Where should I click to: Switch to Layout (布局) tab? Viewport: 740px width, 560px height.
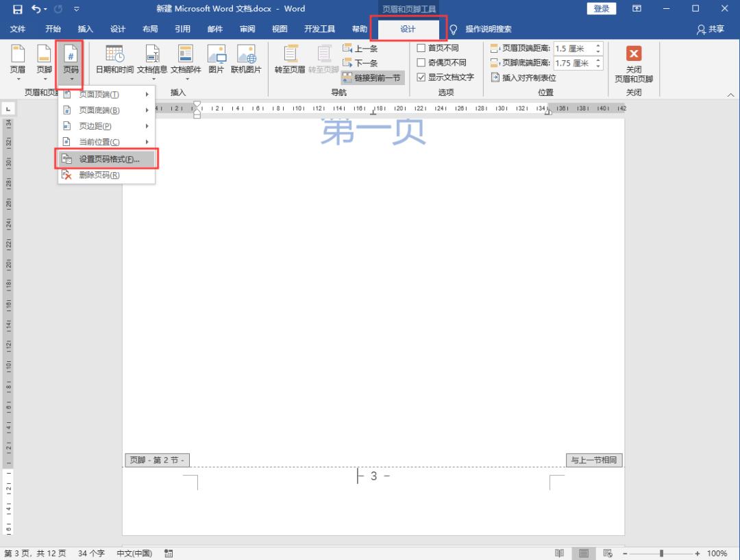150,29
